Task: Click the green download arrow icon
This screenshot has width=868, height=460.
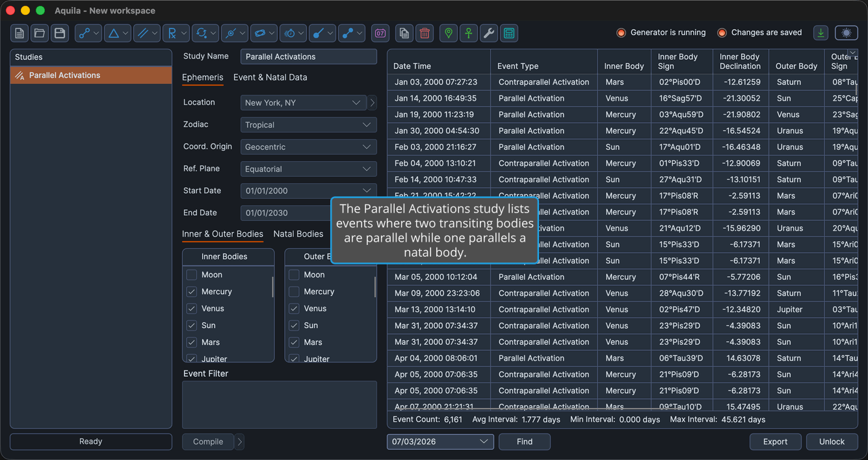Action: click(821, 32)
